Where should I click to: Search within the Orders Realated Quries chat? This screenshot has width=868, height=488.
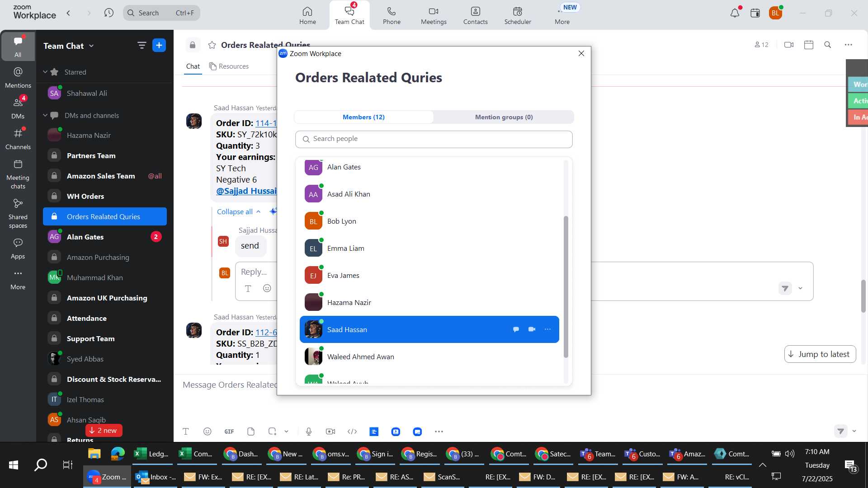828,45
